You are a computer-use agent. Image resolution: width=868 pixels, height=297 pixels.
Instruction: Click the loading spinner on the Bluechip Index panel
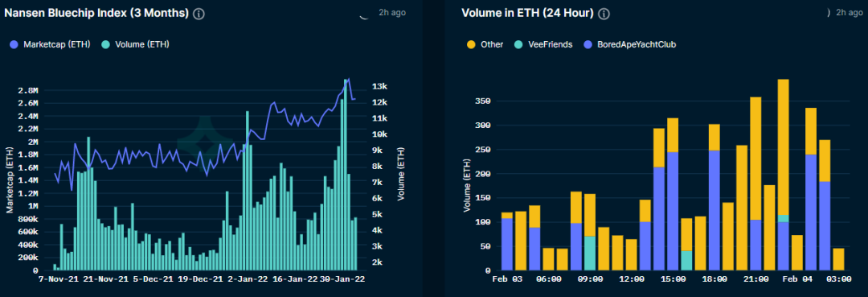tap(364, 14)
